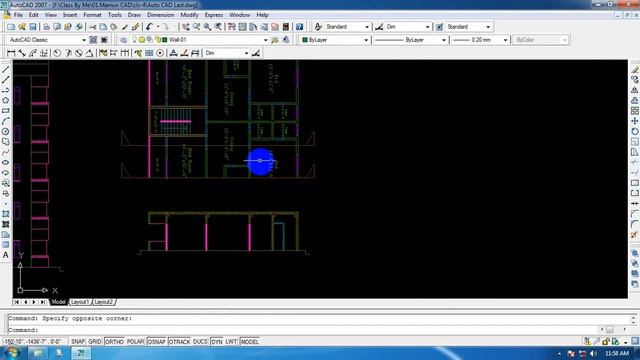Select the Rectangle tool in Draw toolbar

6,111
